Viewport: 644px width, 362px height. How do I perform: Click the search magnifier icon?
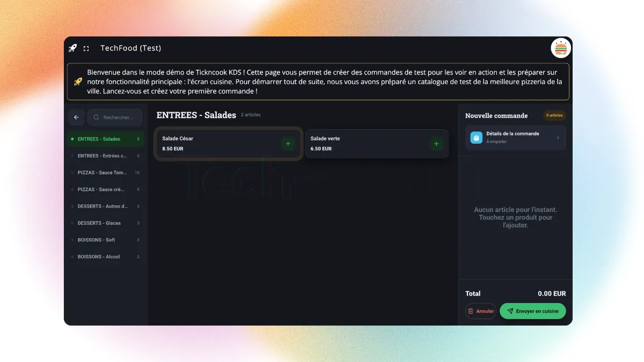97,117
